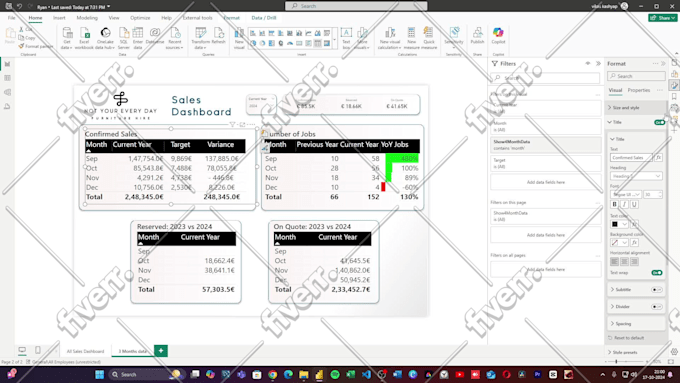Open the Data / Drill tab
Viewport: 680px width, 383px height.
(264, 18)
